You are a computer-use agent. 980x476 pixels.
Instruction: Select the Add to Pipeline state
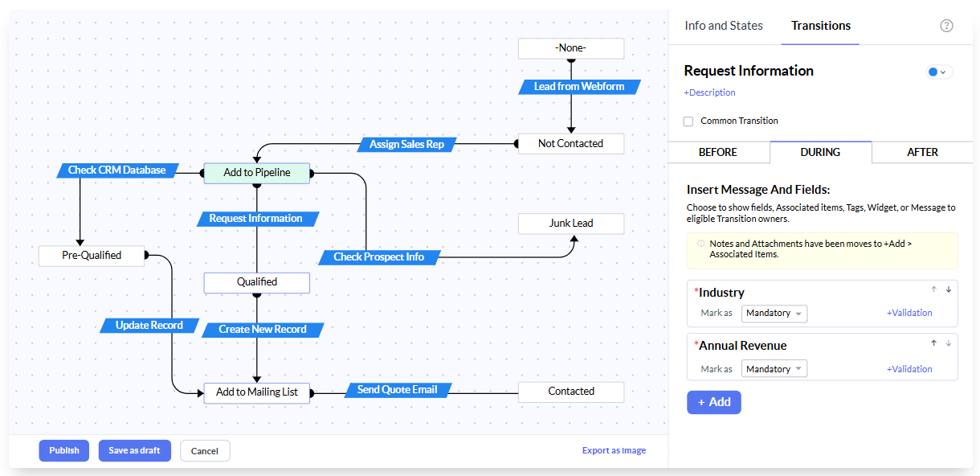coord(256,173)
